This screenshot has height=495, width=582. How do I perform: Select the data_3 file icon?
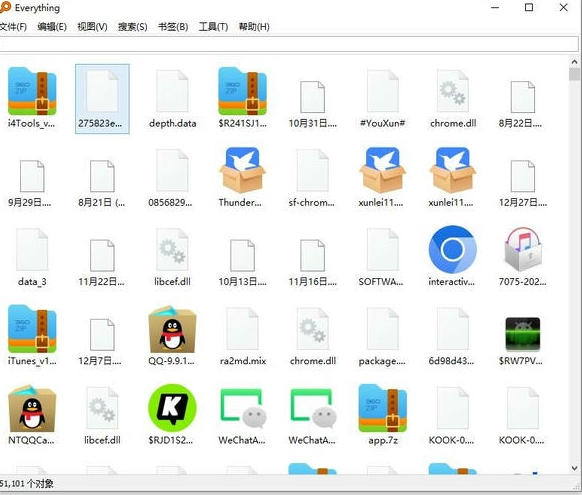[x=32, y=250]
